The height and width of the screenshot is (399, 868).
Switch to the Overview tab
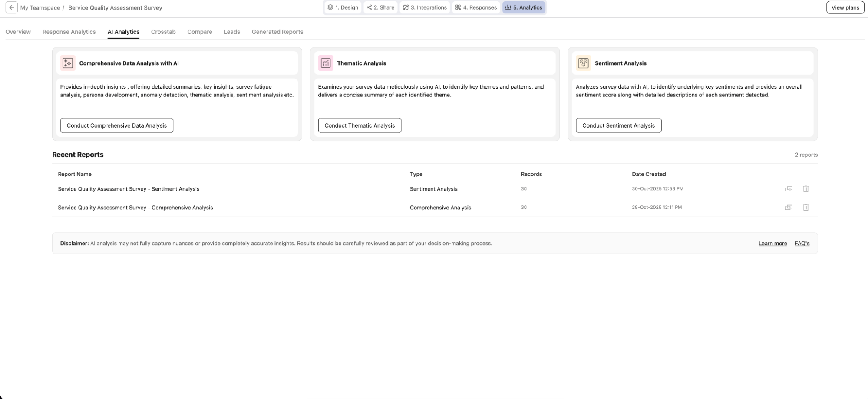(18, 32)
